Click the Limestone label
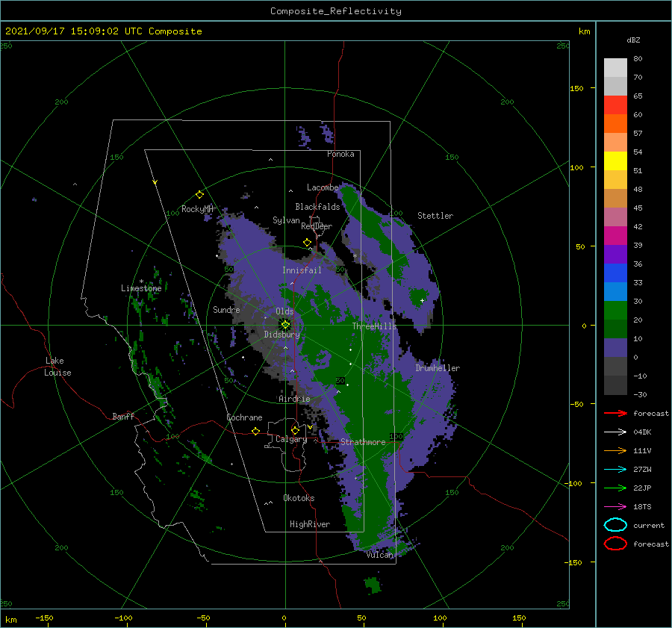The image size is (672, 628). point(141,288)
